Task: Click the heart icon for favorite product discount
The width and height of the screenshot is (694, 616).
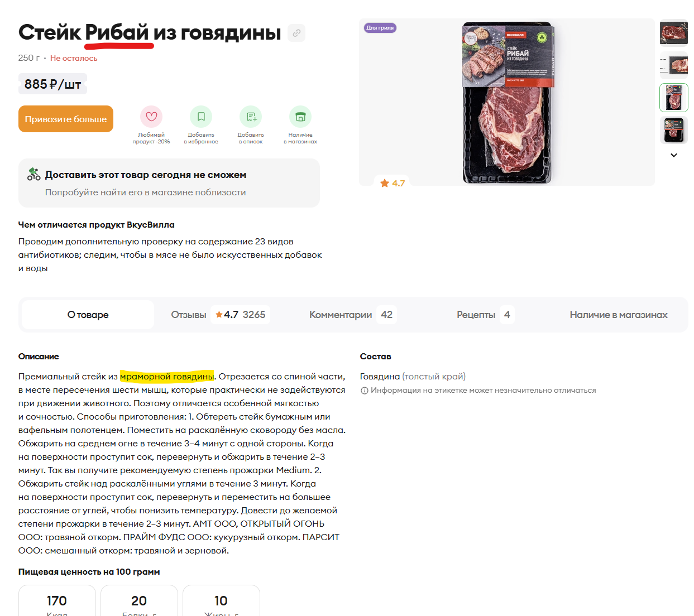Action: tap(151, 117)
